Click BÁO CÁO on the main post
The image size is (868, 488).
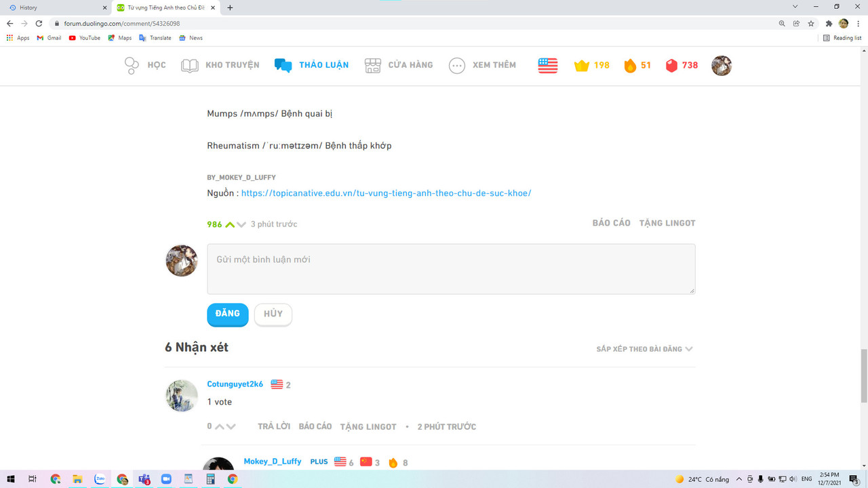[611, 223]
